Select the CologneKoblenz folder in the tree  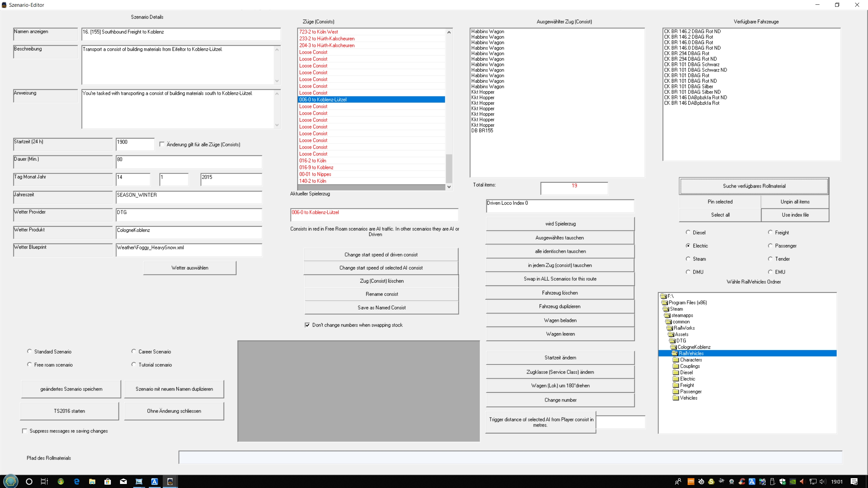coord(694,347)
